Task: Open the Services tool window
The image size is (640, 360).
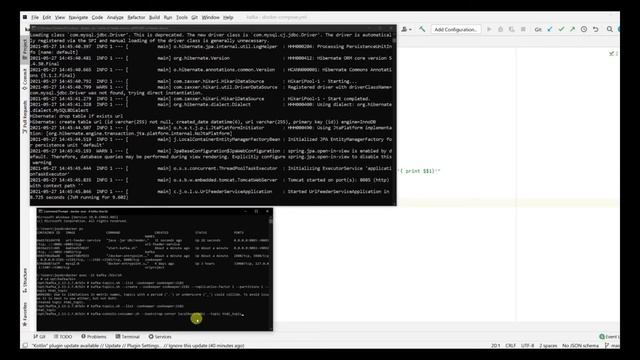Action: (x=160, y=337)
